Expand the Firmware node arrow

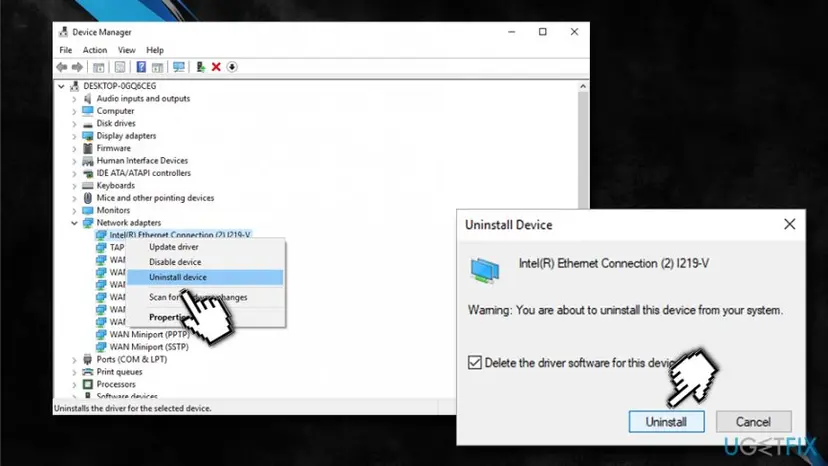[x=74, y=148]
